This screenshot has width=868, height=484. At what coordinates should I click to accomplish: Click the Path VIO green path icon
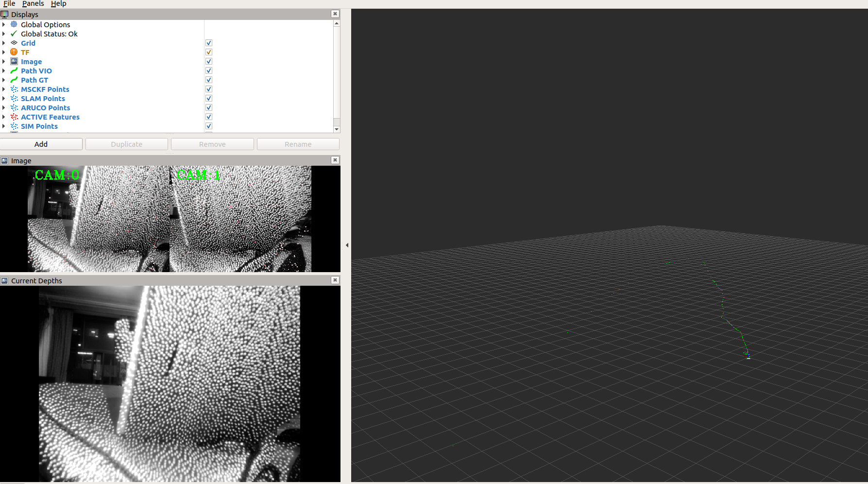14,70
